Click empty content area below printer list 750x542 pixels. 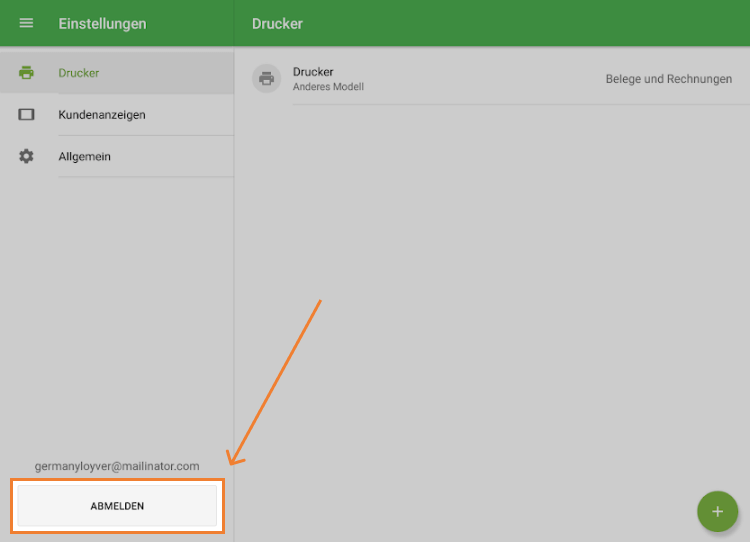point(490,250)
